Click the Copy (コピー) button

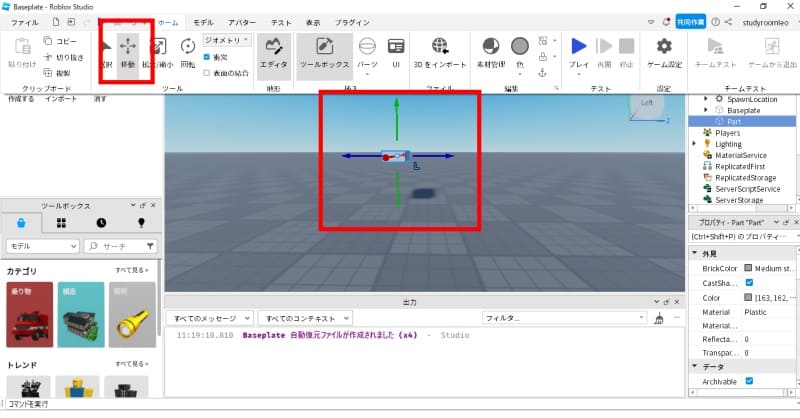click(x=60, y=41)
